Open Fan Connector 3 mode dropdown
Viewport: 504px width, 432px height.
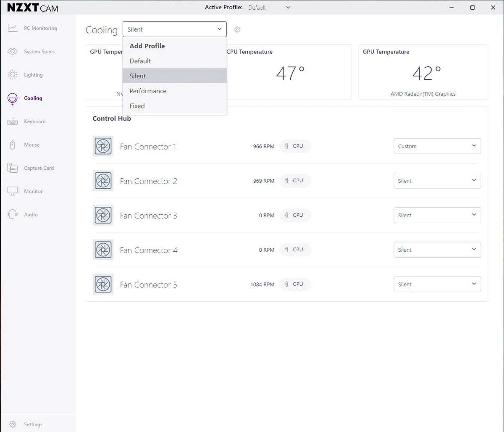437,215
